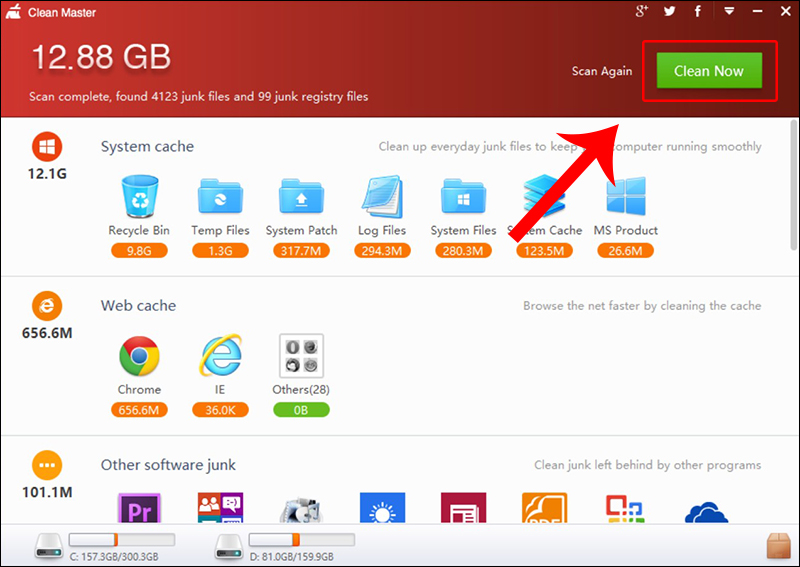
Task: Click the Others 0B green badge
Action: coord(301,410)
